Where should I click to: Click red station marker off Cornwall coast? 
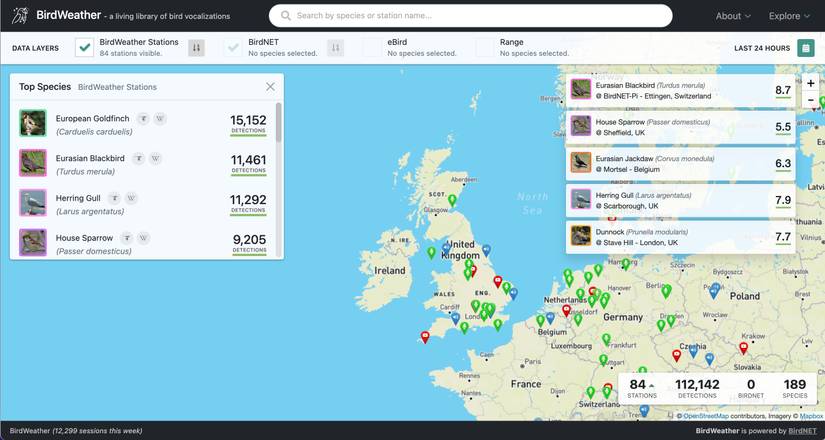(425, 337)
